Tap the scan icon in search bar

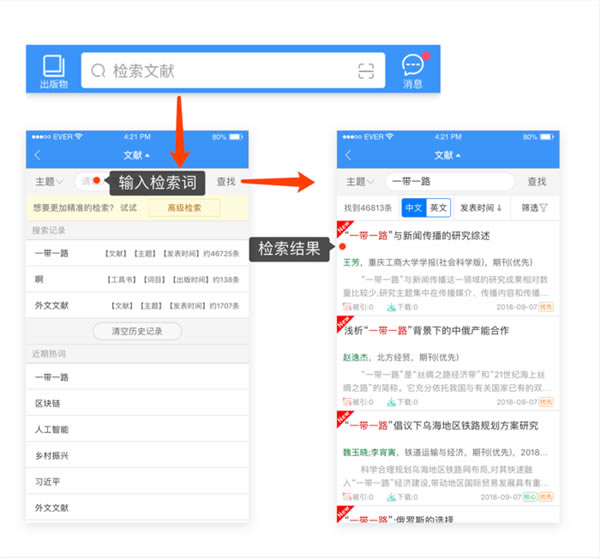coord(366,71)
